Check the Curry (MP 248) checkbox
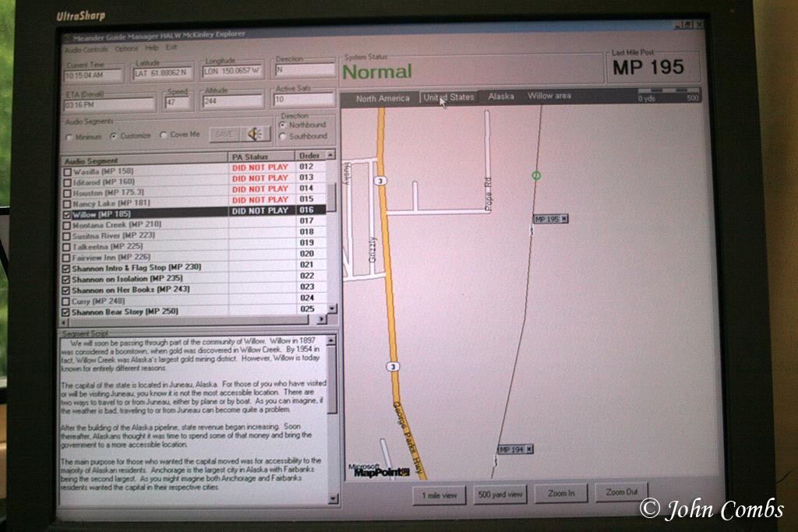 click(x=65, y=301)
